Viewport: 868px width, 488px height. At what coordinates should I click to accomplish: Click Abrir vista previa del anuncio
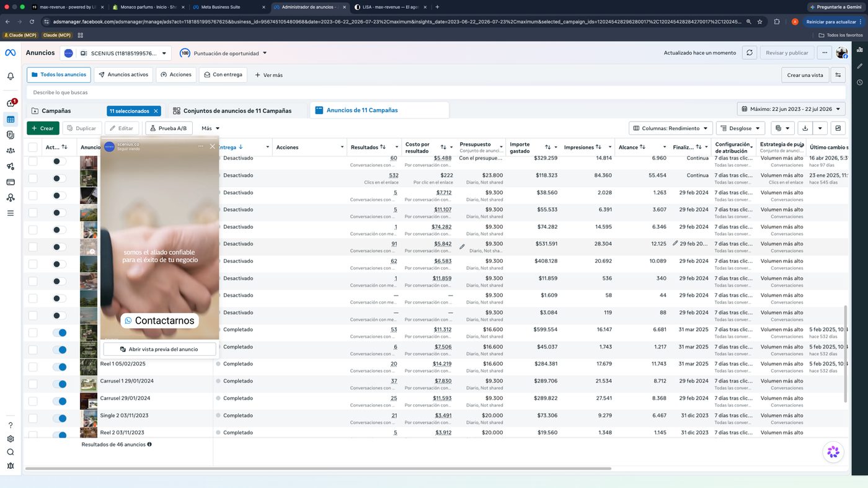[x=159, y=349]
